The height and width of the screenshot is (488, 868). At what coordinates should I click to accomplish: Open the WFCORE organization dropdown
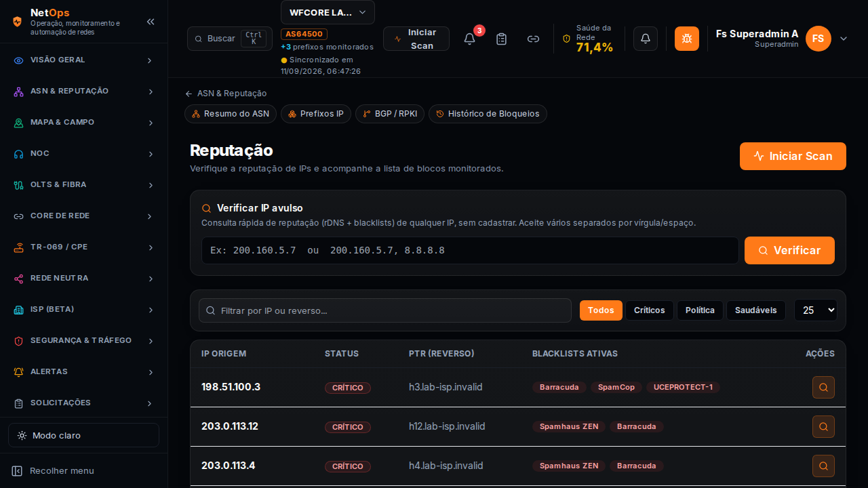[x=328, y=12]
